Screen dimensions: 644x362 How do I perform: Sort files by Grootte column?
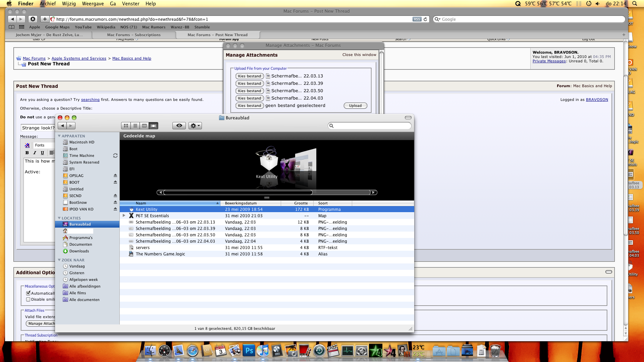pos(297,203)
